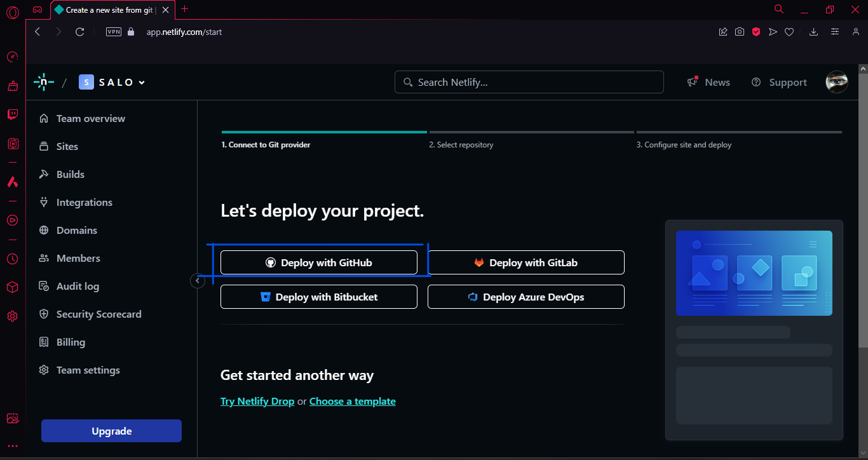Open Team settings
The height and width of the screenshot is (460, 868).
[79, 370]
